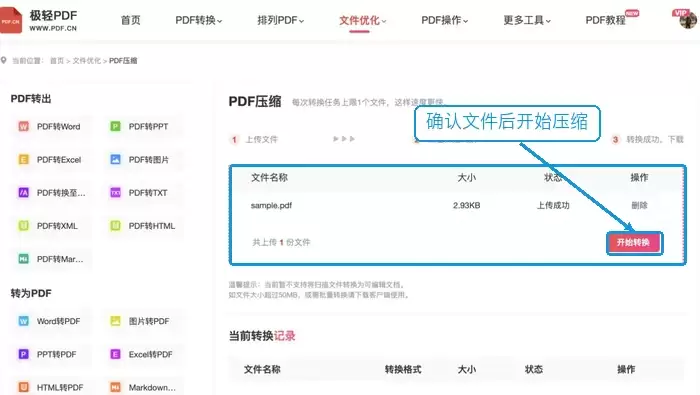Click 删除 for sample.pdf
Image resolution: width=700 pixels, height=395 pixels.
coord(639,205)
